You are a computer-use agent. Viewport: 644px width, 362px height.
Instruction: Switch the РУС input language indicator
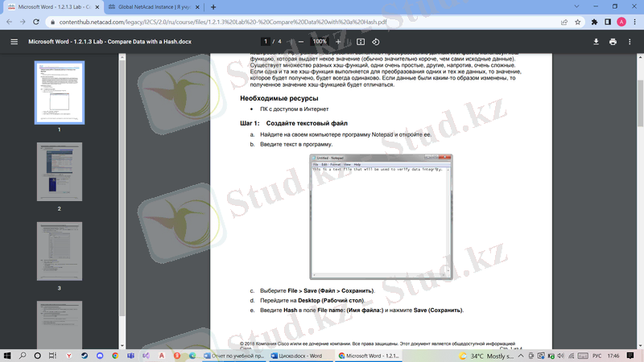point(597,356)
